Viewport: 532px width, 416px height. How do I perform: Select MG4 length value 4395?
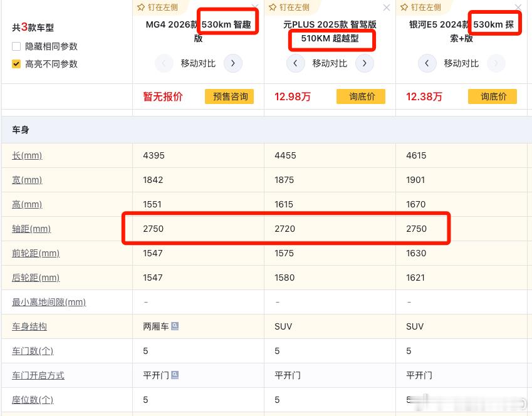pos(154,156)
